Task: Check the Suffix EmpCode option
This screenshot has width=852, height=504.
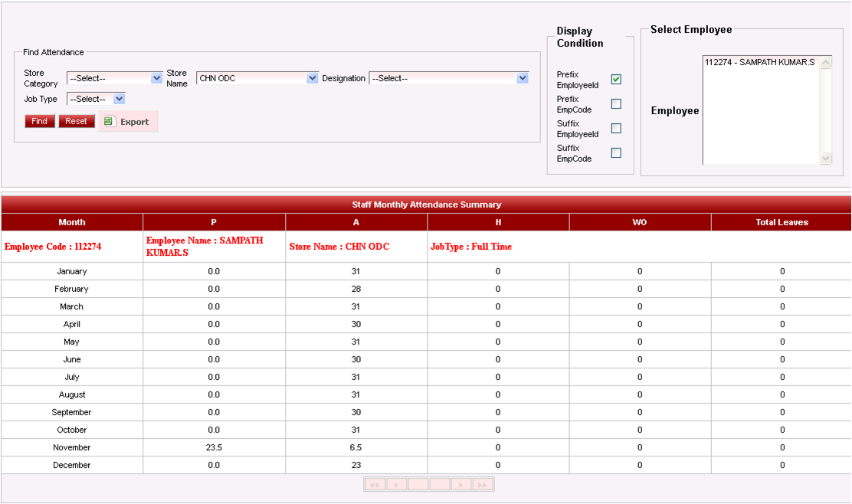Action: (616, 153)
